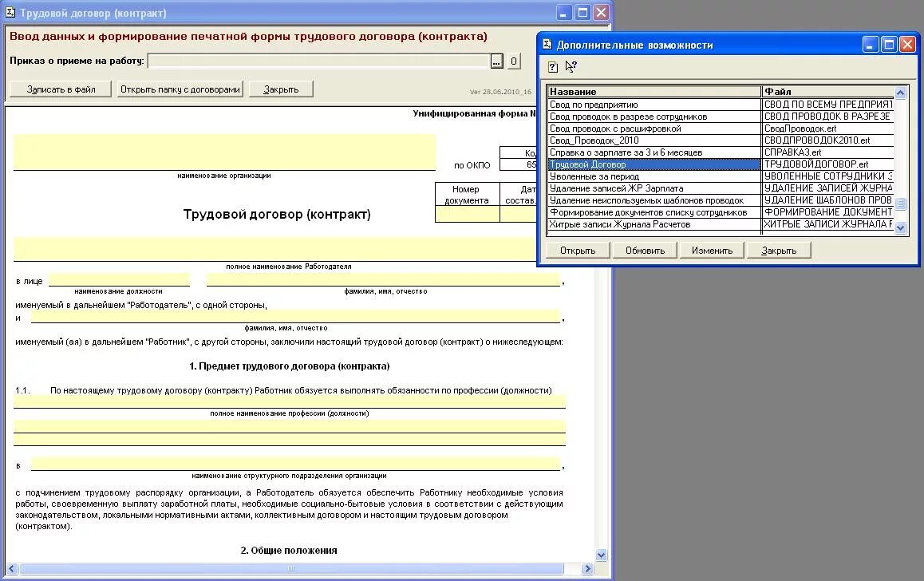Image resolution: width=924 pixels, height=581 pixels.
Task: Click the Номер документа cell
Action: tap(468, 215)
